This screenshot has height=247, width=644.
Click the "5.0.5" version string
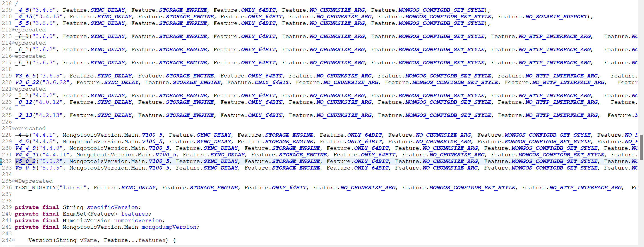pos(51,168)
